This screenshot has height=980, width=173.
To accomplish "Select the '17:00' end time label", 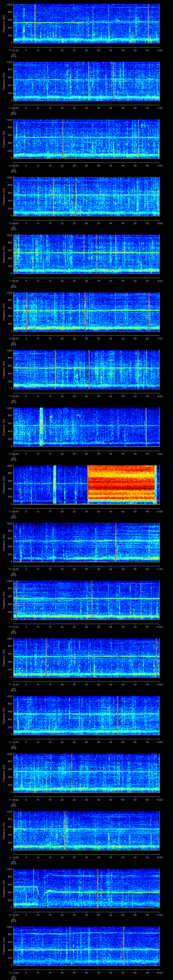I will [x=159, y=915].
